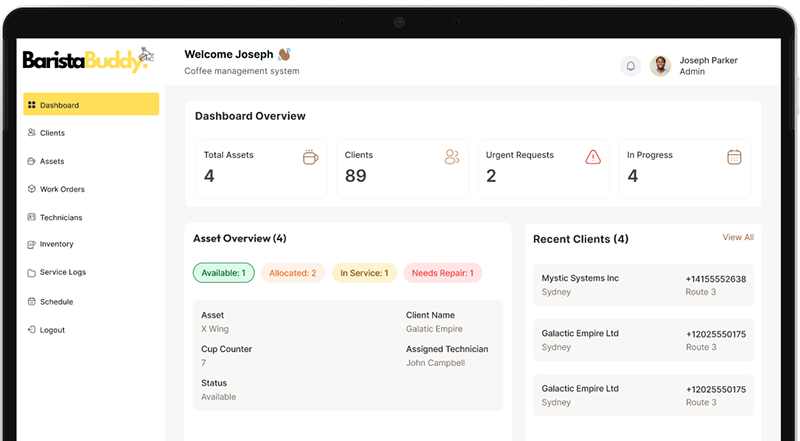Select the In Service: 1 filter chip
The width and height of the screenshot is (800, 441).
tap(364, 273)
